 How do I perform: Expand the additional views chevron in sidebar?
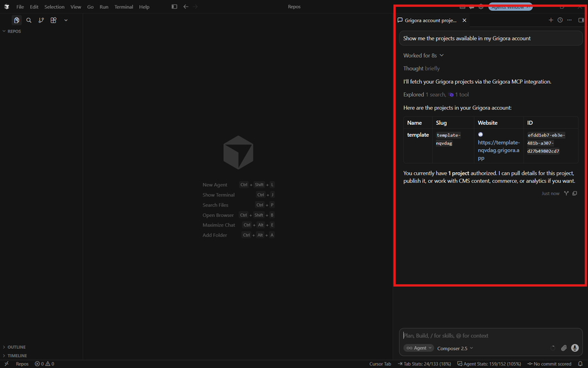click(x=66, y=20)
